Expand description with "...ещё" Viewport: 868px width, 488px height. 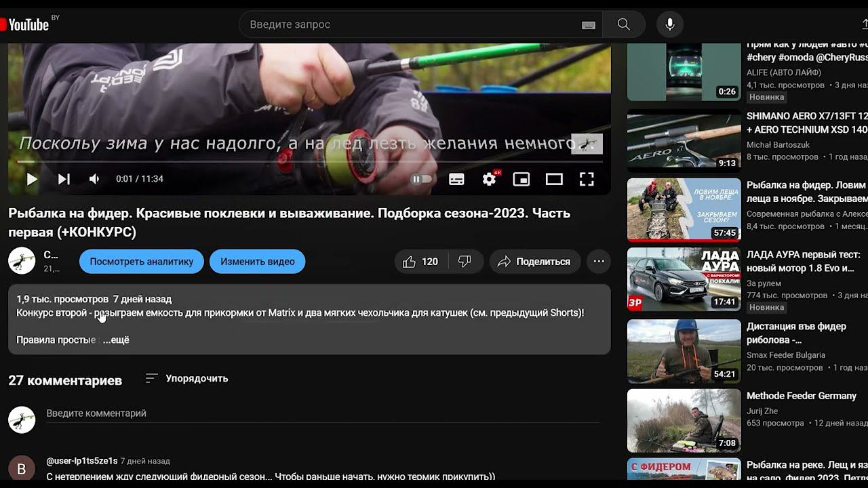(x=116, y=340)
